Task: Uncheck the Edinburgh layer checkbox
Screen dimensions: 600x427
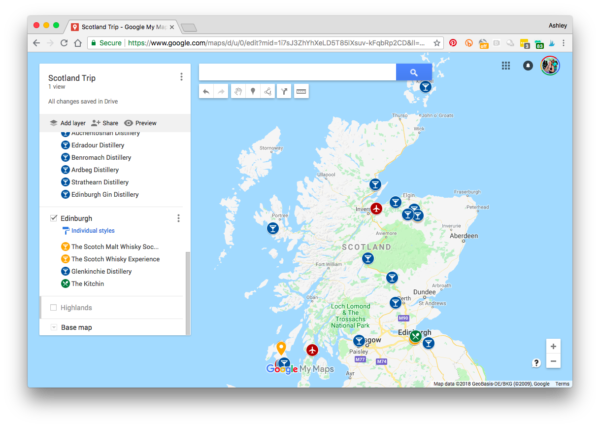Action: [x=54, y=218]
